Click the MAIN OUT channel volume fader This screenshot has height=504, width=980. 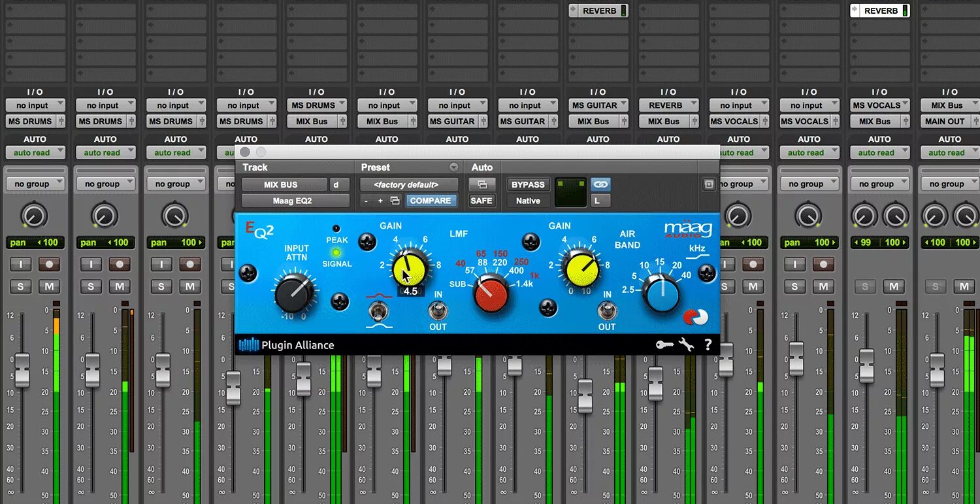tap(937, 369)
